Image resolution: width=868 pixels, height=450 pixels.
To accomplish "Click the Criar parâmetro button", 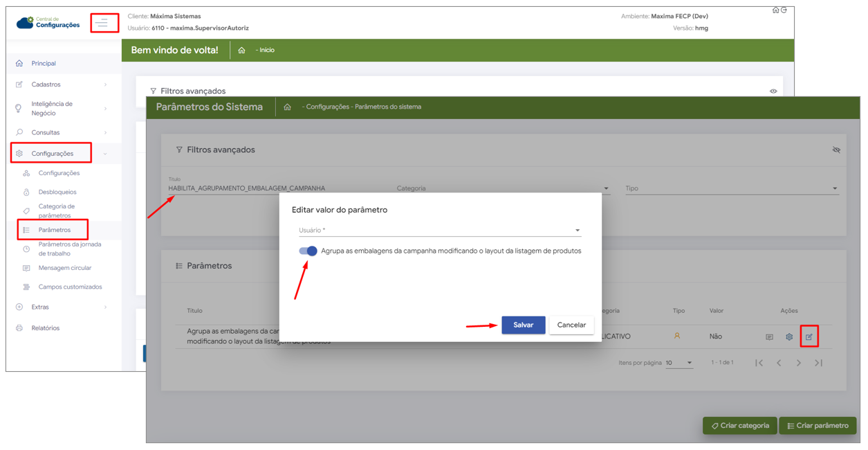I will (818, 426).
